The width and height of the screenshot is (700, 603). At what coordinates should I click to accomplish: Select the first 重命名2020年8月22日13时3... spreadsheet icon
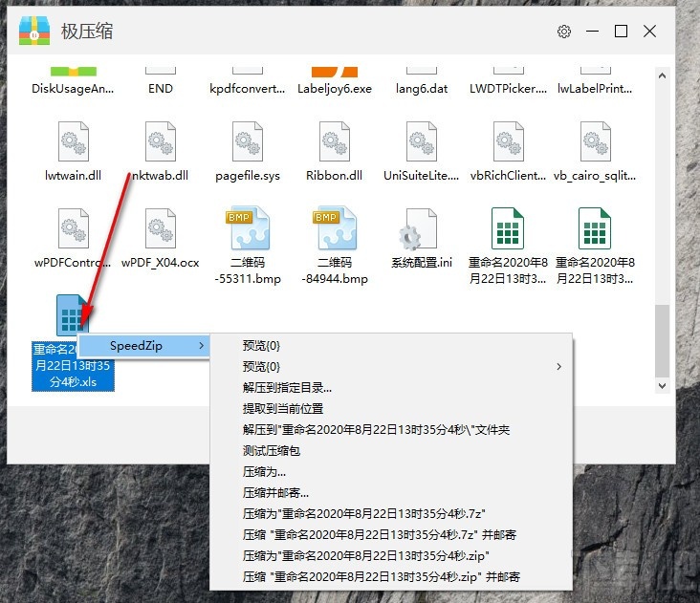tap(508, 228)
